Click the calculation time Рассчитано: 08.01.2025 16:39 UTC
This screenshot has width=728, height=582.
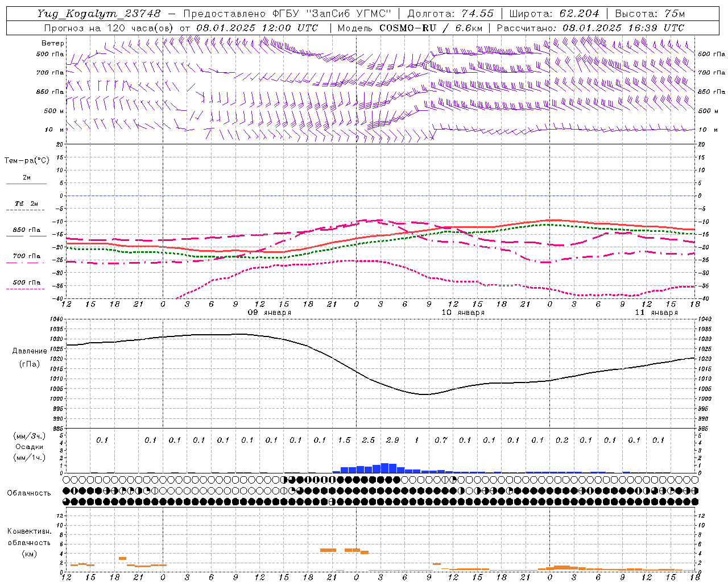(590, 28)
